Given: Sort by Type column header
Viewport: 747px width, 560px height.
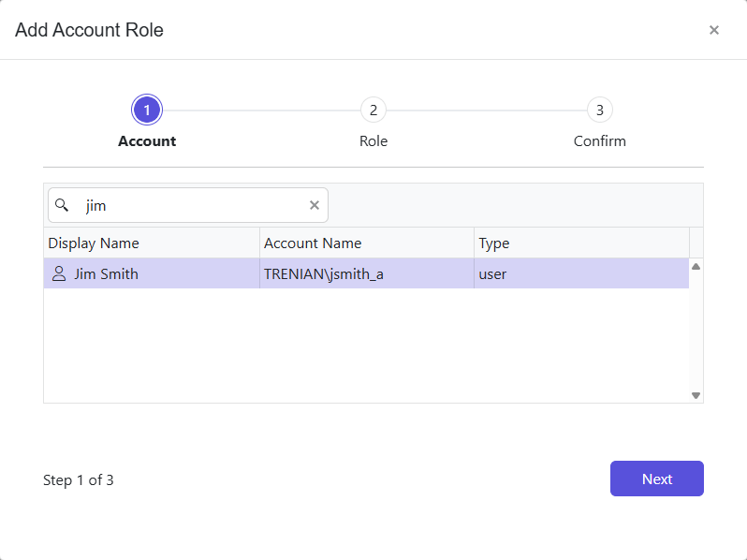Looking at the screenshot, I should [x=581, y=243].
